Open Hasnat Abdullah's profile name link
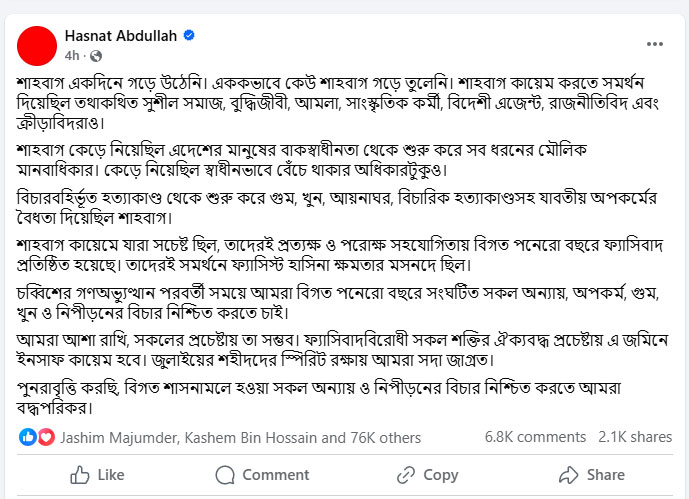The width and height of the screenshot is (689, 499). click(121, 36)
